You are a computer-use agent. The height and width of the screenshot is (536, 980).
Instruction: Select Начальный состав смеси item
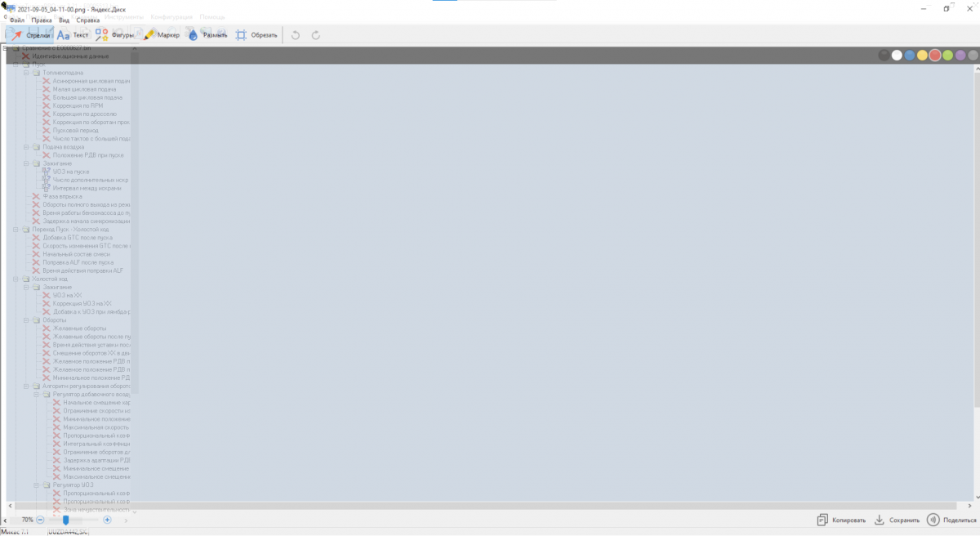coord(76,254)
